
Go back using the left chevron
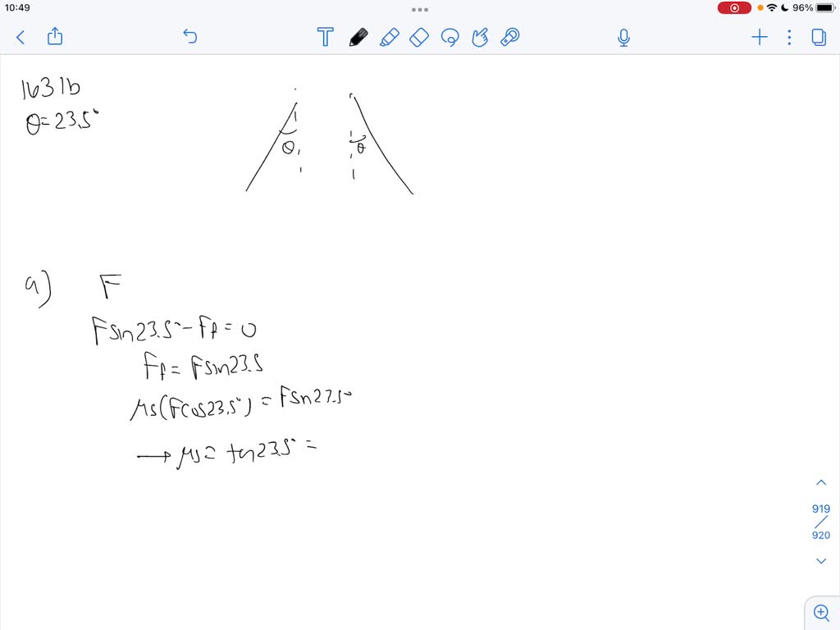tap(21, 37)
